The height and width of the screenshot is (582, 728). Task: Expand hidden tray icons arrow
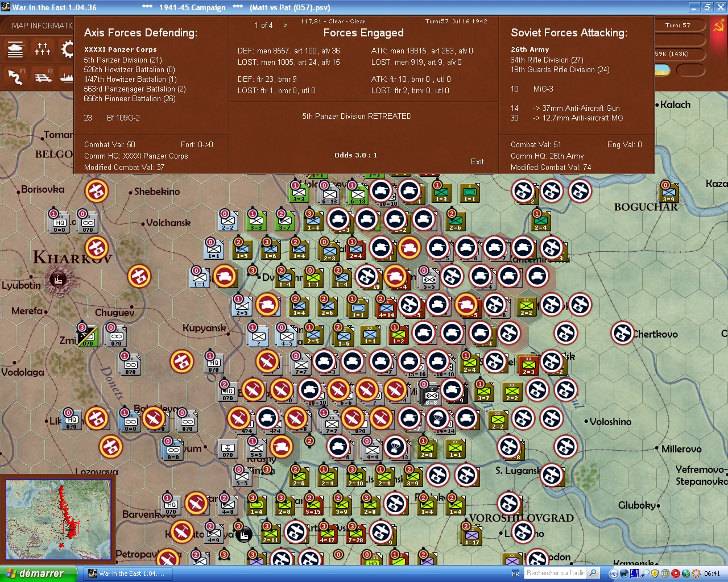point(613,573)
